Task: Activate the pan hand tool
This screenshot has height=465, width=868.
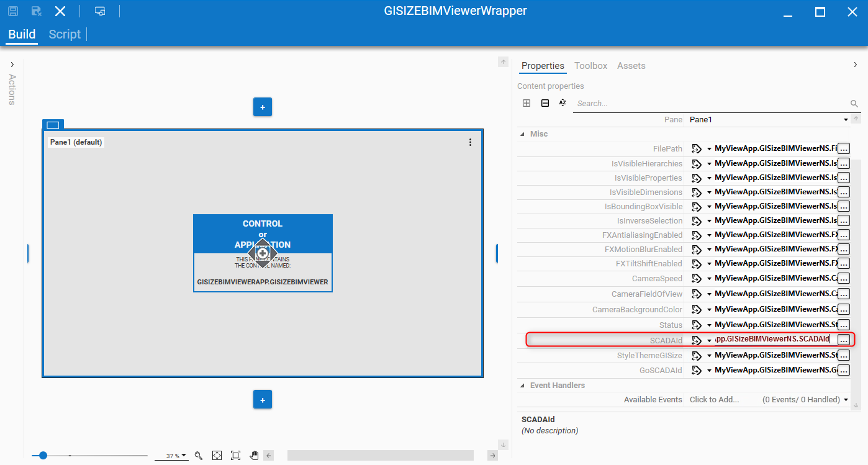Action: (x=254, y=456)
